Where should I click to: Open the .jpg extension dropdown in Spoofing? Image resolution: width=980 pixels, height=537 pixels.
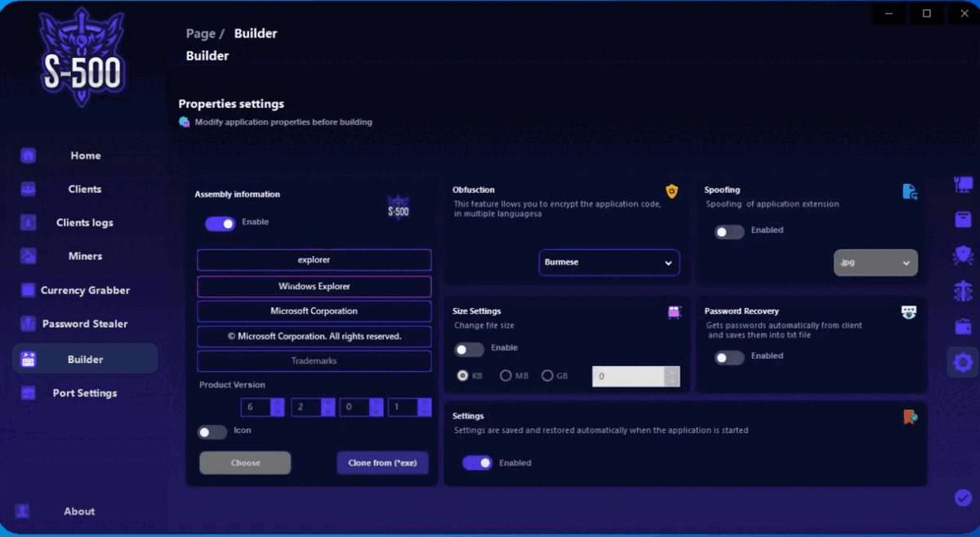875,262
